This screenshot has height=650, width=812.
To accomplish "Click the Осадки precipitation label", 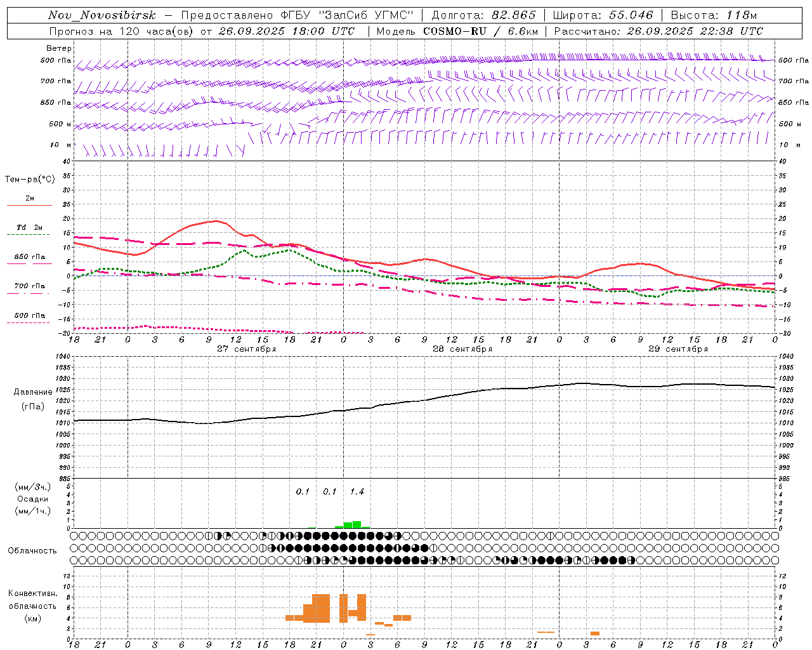I will (x=32, y=499).
